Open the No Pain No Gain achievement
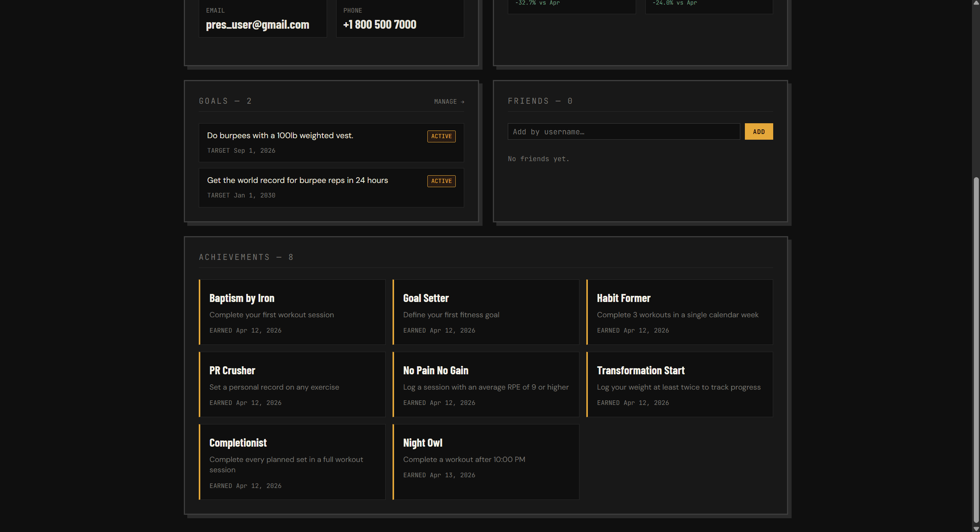This screenshot has width=980, height=532. [x=486, y=384]
